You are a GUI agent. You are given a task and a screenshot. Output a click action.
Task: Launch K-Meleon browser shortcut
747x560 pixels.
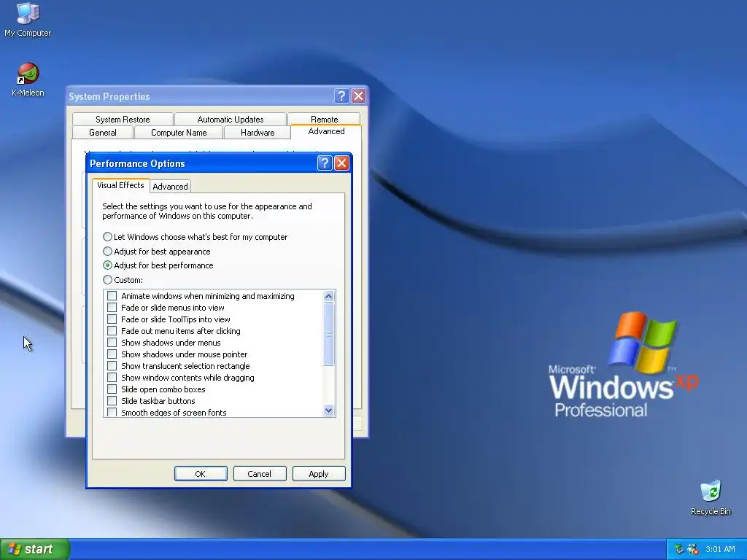(x=28, y=79)
